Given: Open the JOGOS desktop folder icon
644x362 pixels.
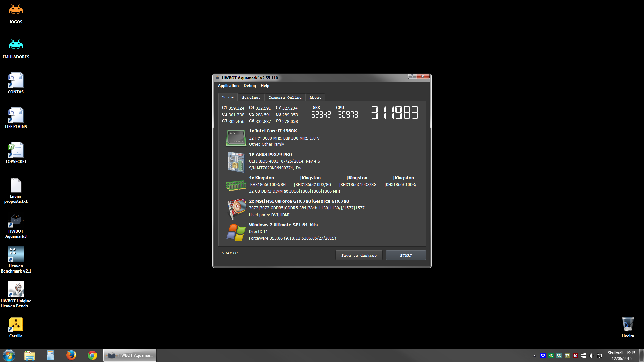Looking at the screenshot, I should click(16, 14).
